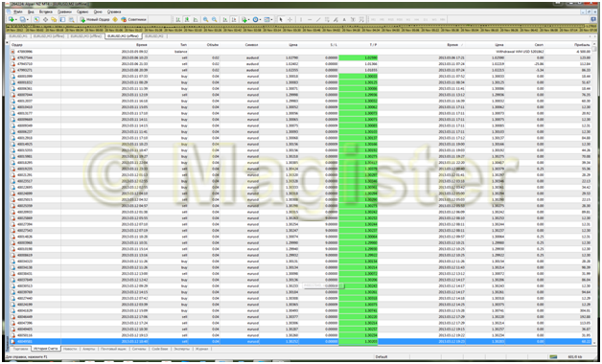Toggle the Советники expert advisors button

click(x=133, y=19)
